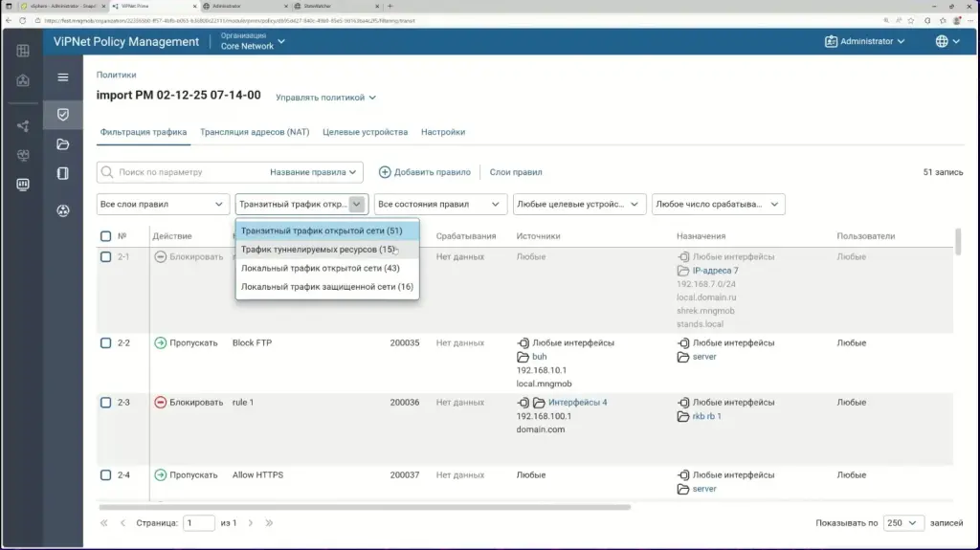Click the block icon in row 2-3
The image size is (980, 550).
pos(161,403)
